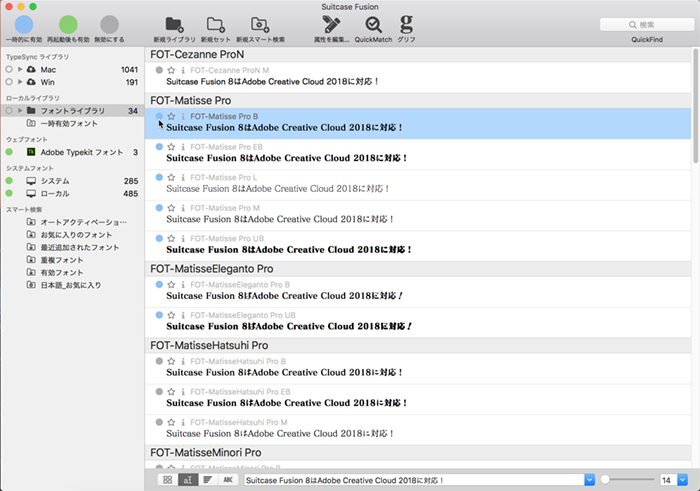This screenshot has height=491, width=700.
Task: Toggle activation circle for Mac library
Action: pos(9,69)
